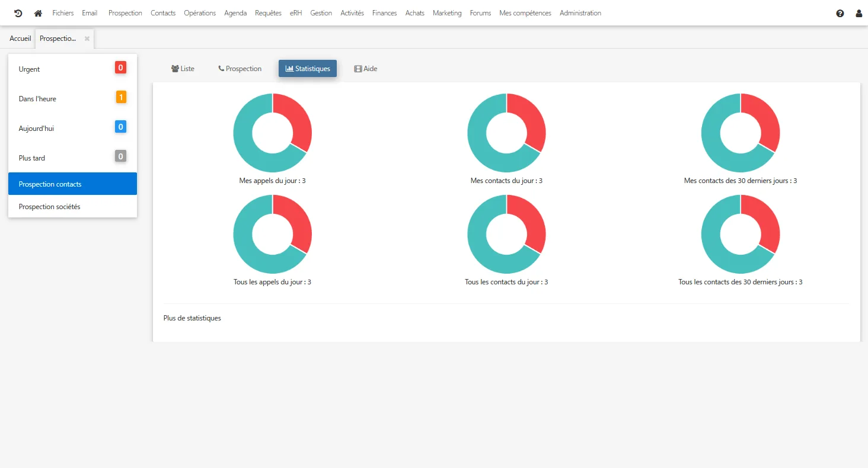The height and width of the screenshot is (468, 868).
Task: Click the history clock icon in top bar
Action: tap(18, 13)
